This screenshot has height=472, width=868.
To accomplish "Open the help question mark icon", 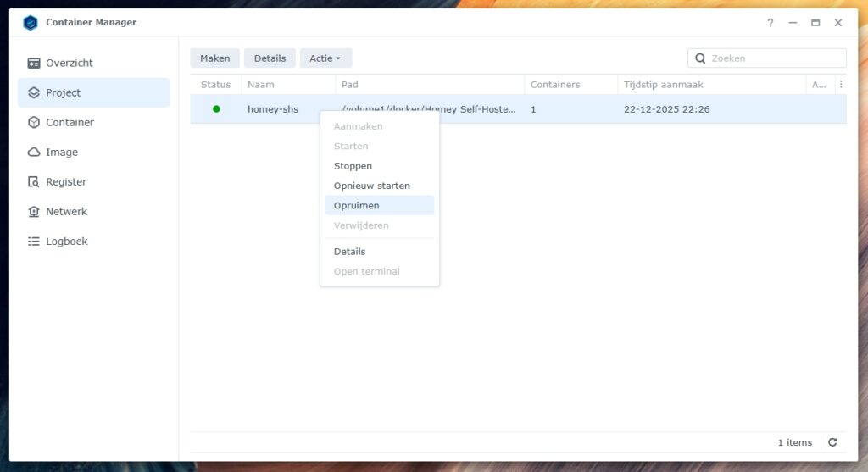I will pyautogui.click(x=770, y=23).
